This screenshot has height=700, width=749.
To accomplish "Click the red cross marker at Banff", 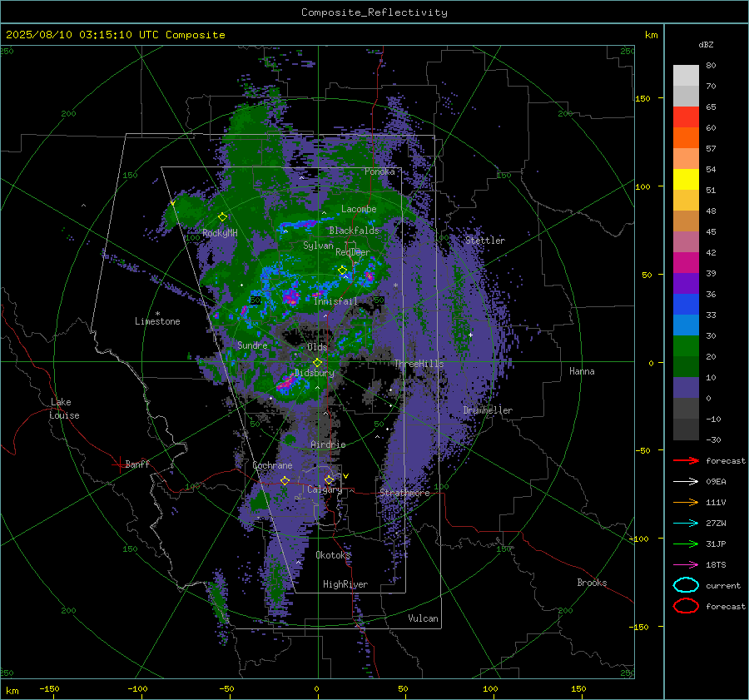I will 119,464.
